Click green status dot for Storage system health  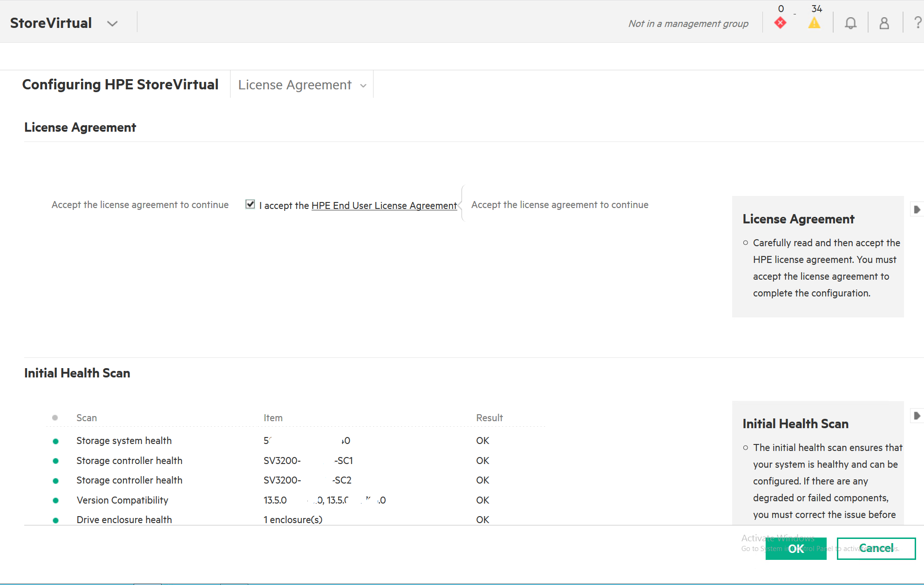point(55,441)
